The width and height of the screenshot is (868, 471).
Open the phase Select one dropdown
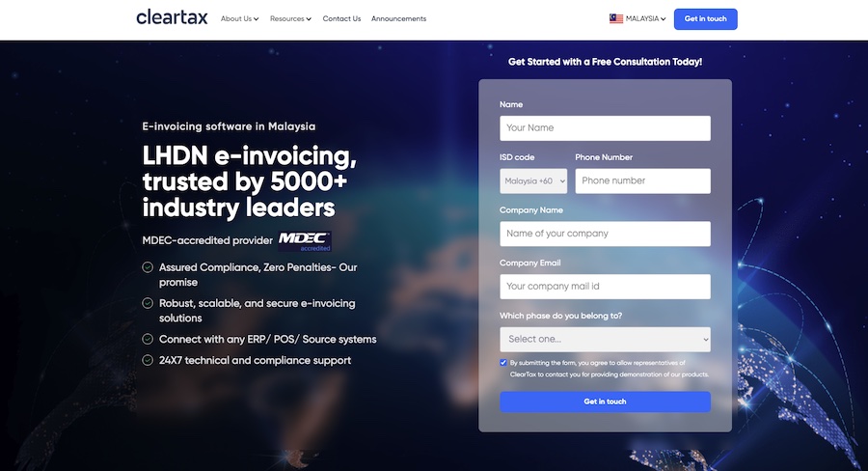point(605,339)
